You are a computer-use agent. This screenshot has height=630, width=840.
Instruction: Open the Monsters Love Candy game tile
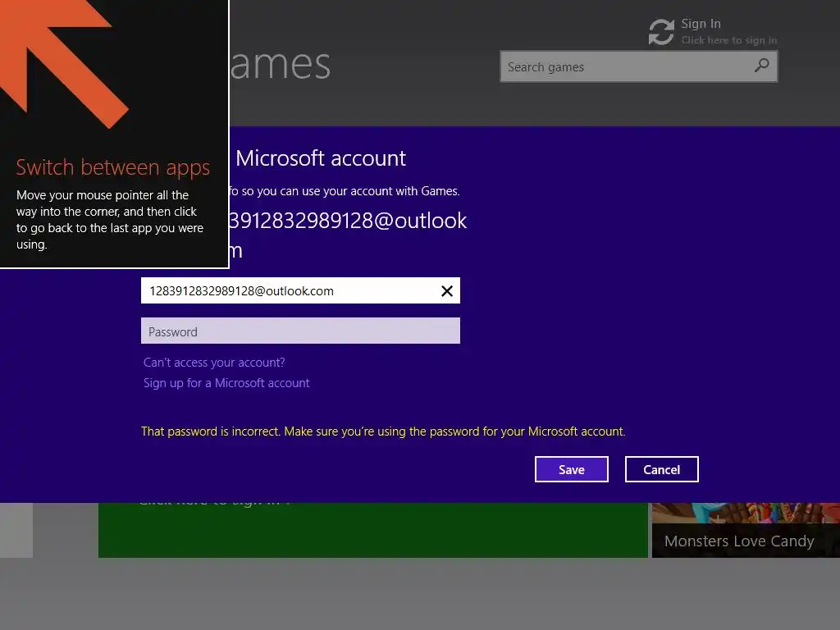[746, 531]
